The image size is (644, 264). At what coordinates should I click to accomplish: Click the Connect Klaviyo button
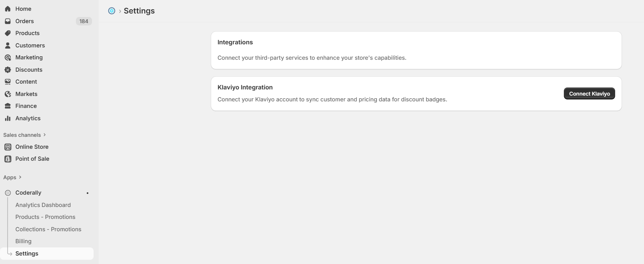click(589, 94)
